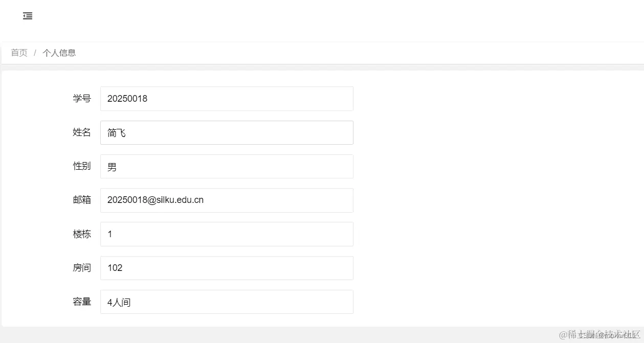Select the 楼栋 field with value 1

[227, 234]
